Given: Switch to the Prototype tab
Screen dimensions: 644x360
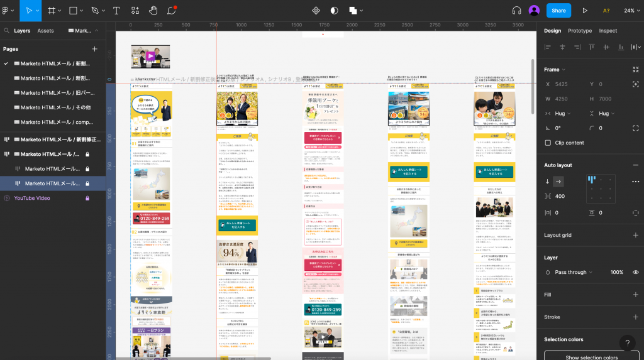Looking at the screenshot, I should coord(580,31).
